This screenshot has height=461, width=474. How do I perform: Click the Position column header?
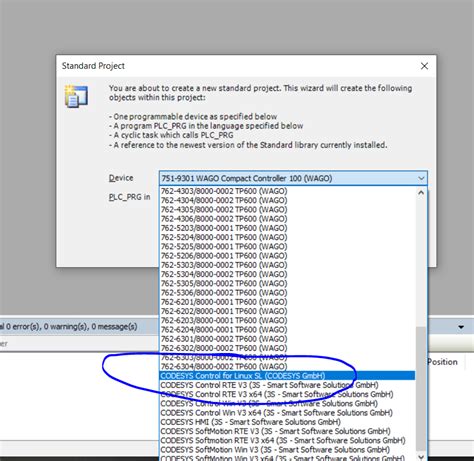click(442, 362)
